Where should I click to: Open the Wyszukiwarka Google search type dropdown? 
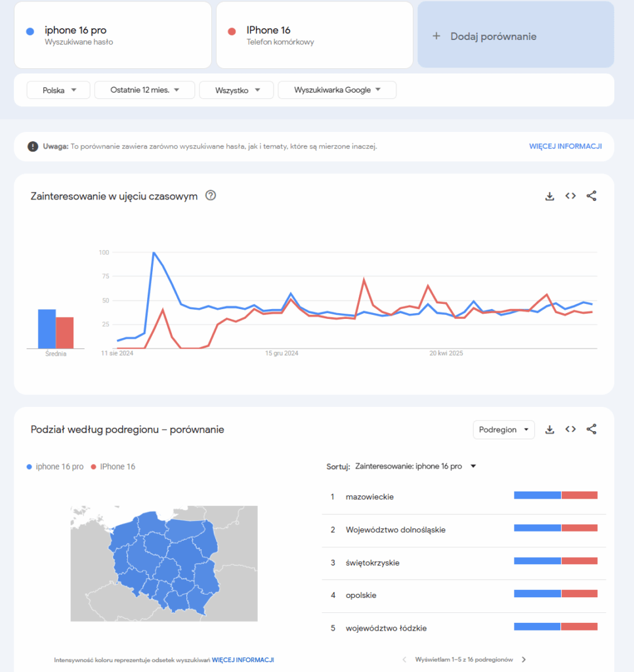(x=337, y=90)
